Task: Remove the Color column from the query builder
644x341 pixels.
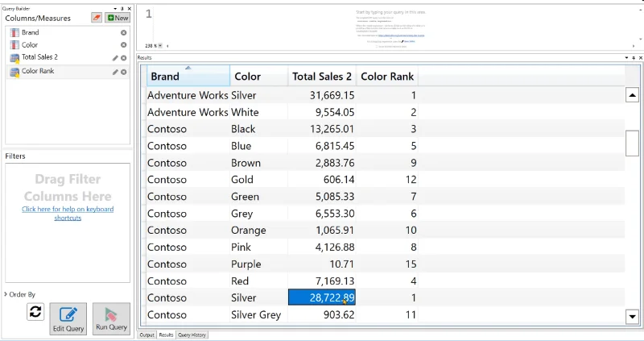Action: (x=123, y=45)
